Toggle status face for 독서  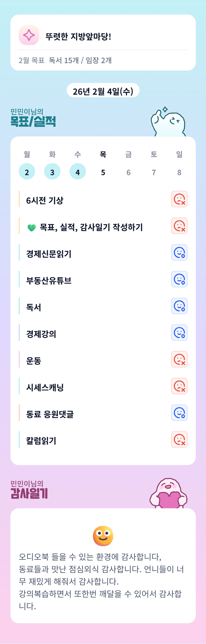coord(179,306)
